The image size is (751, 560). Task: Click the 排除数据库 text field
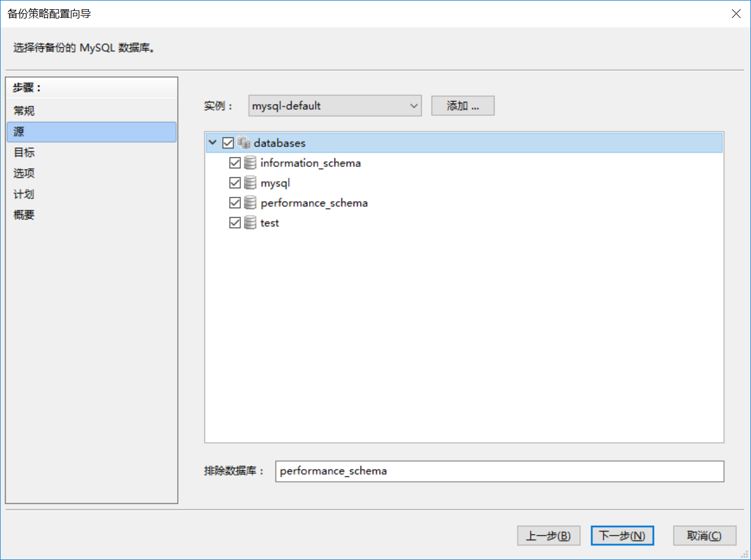click(x=499, y=471)
